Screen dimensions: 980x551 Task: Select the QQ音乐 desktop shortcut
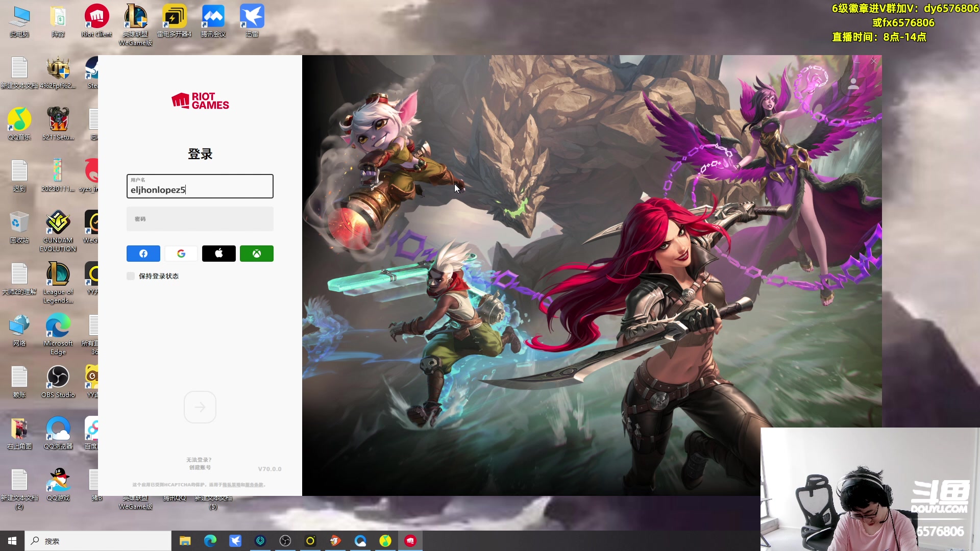(19, 124)
